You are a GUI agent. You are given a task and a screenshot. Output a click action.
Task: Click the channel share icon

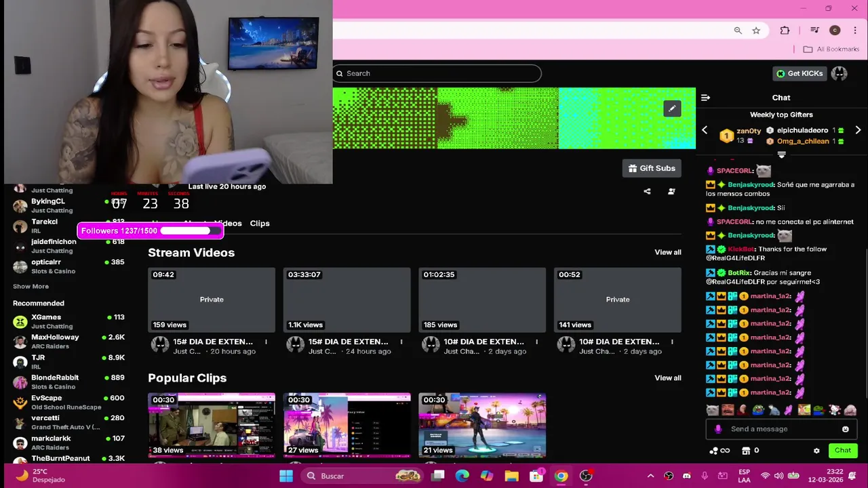pyautogui.click(x=647, y=191)
